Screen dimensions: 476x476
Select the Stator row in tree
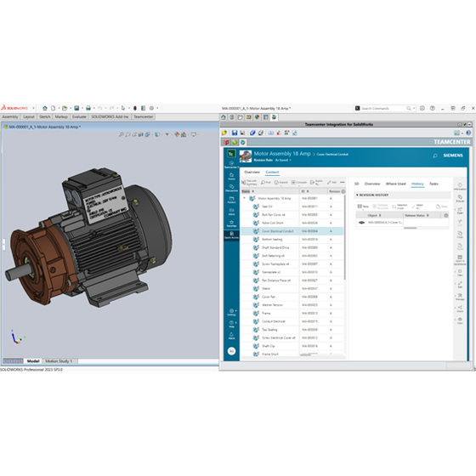click(x=292, y=289)
